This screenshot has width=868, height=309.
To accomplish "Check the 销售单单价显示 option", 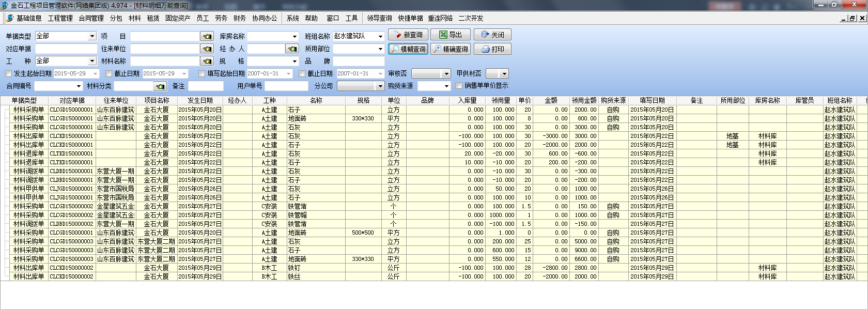I will pos(459,86).
